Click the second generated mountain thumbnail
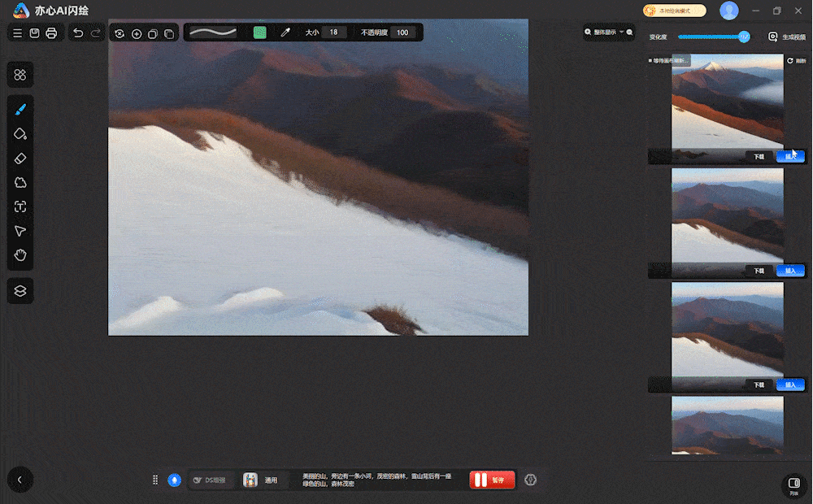 pyautogui.click(x=727, y=215)
